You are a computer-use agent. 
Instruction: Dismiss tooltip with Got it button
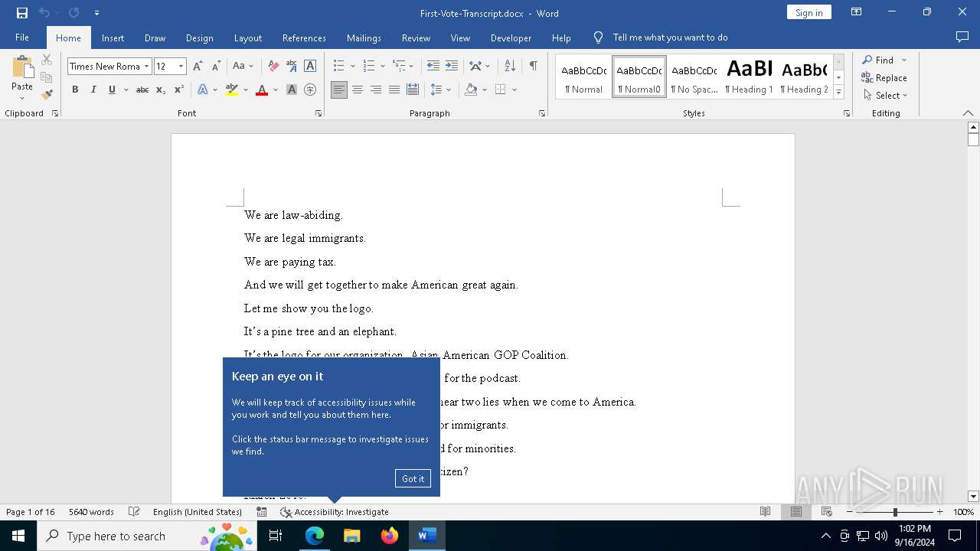[413, 478]
